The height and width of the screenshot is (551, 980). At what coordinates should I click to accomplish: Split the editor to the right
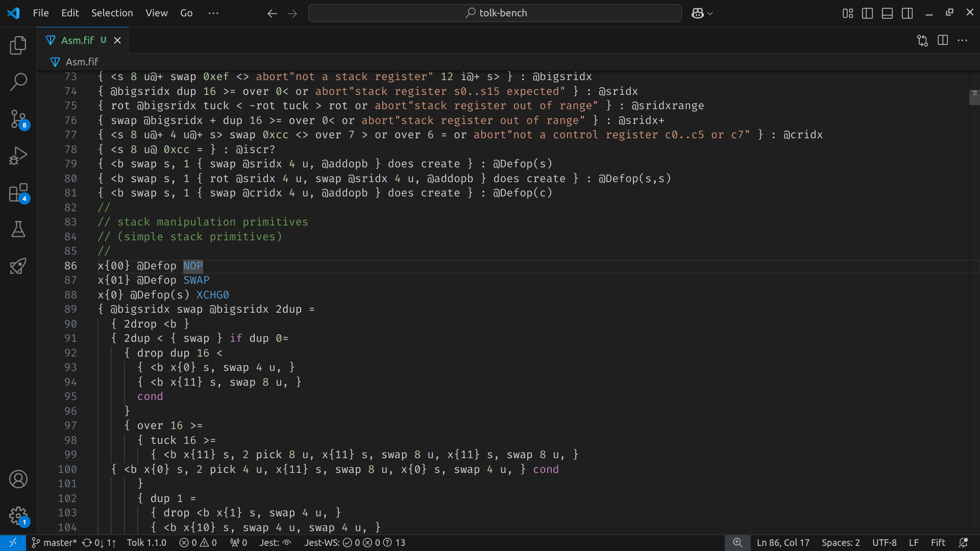pyautogui.click(x=943, y=40)
